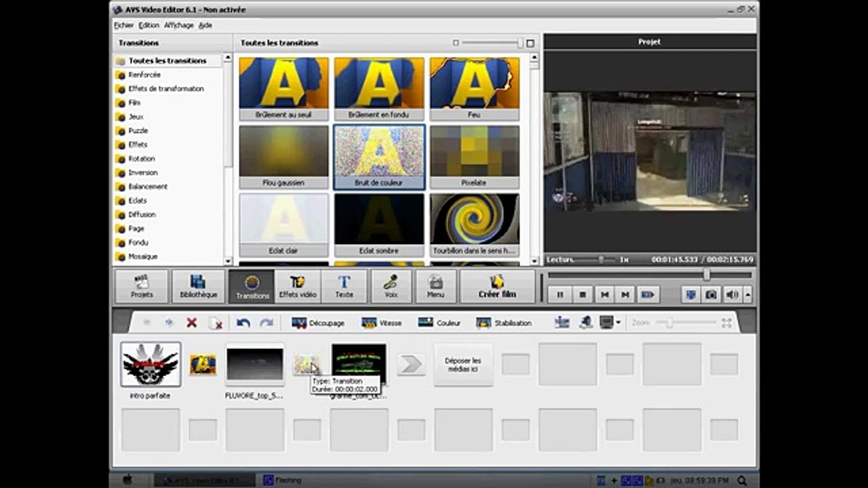Pause the preview playback
Viewport: 868px width, 488px height.
click(x=560, y=295)
